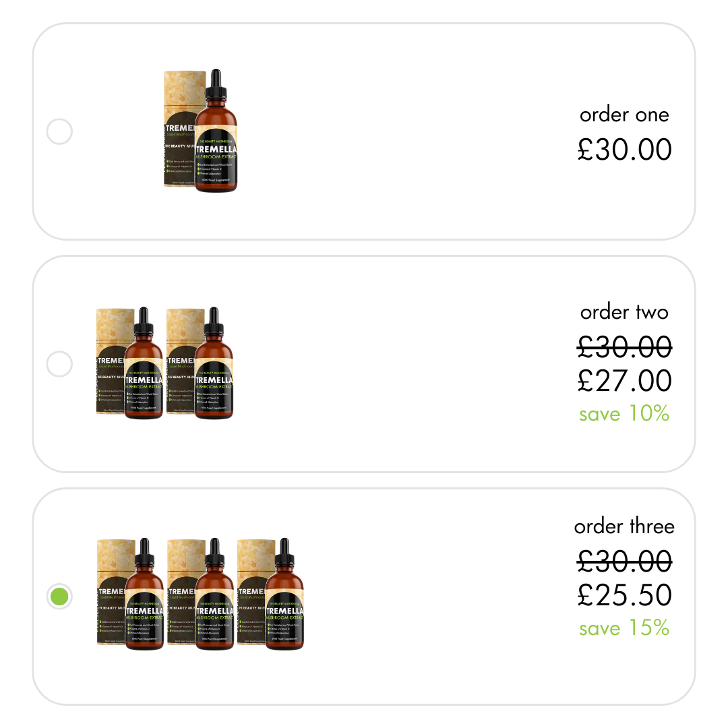Select the order one radio button
Screen dimensions: 728x728
59,131
